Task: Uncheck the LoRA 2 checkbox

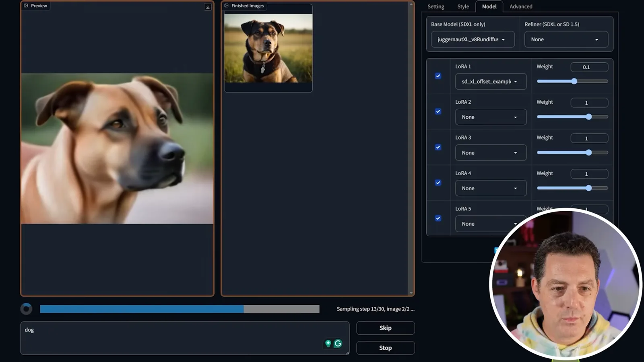Action: click(x=438, y=111)
